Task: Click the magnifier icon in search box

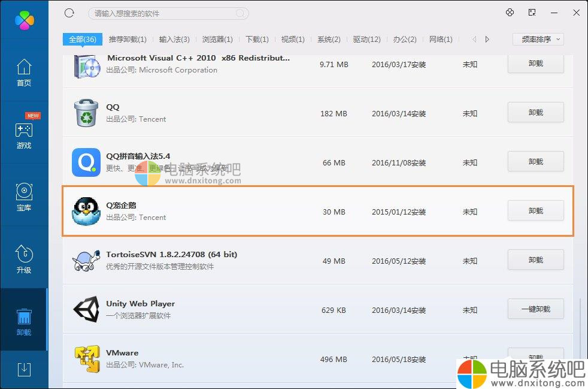Action: (x=240, y=14)
